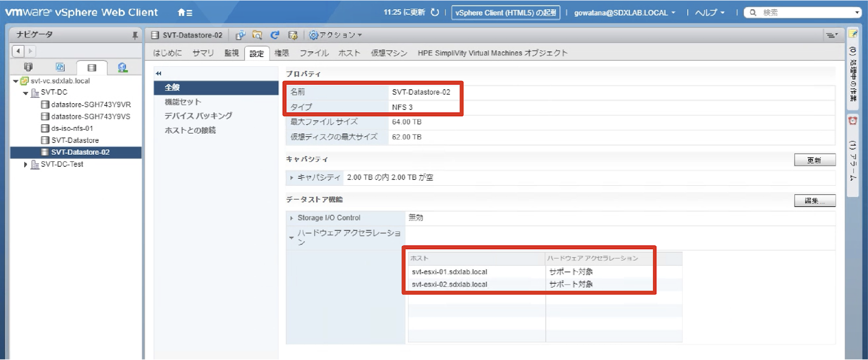Open the alarms sidebar panel label
The image size is (868, 360).
[x=853, y=161]
